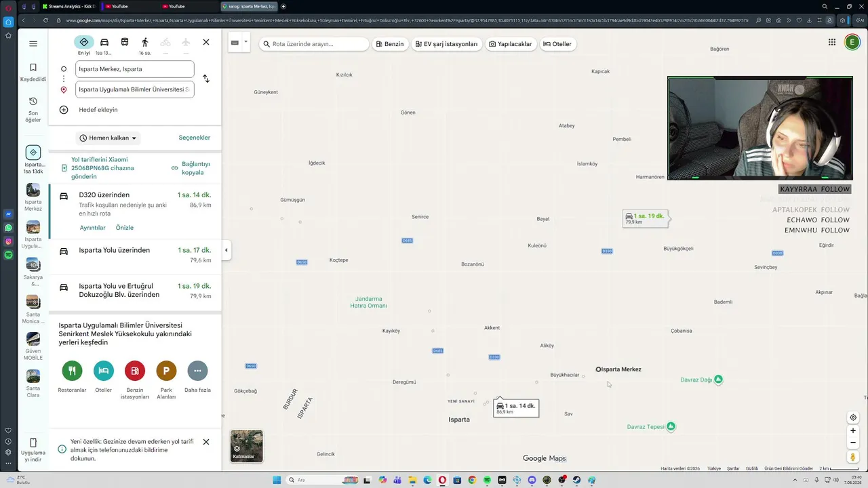Viewport: 868px width, 488px height.
Task: Choose the 'Ertuğrul Dokuzoğlu Blv.' route
Action: [x=135, y=291]
